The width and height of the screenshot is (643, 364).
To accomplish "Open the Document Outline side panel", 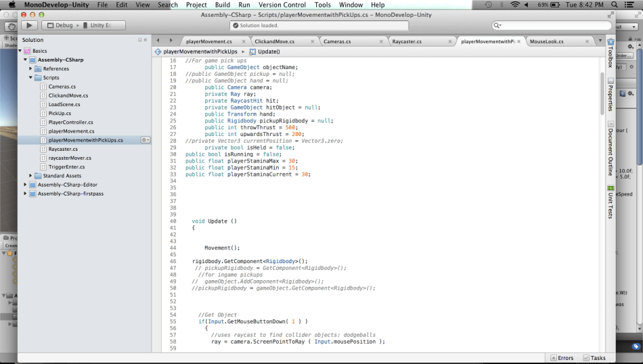I will coord(611,148).
